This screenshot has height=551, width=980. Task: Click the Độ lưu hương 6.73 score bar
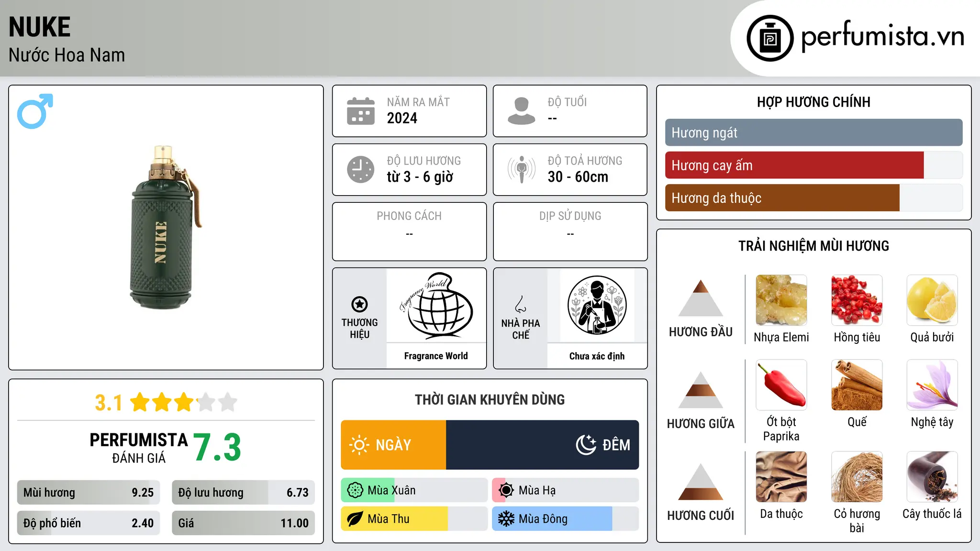tap(243, 493)
